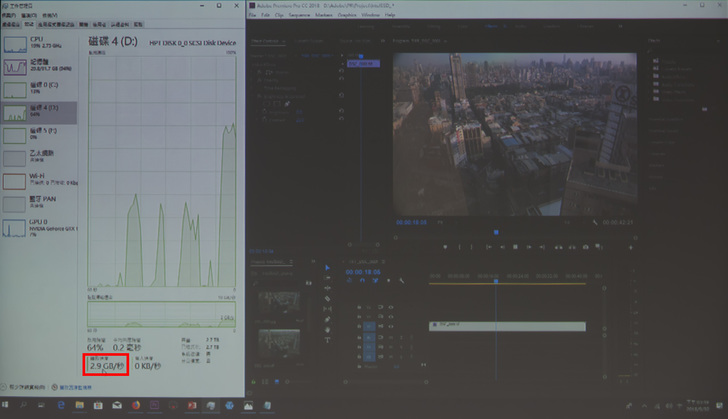The height and width of the screenshot is (419, 728).
Task: Select the clip on the timeline track
Action: pyautogui.click(x=507, y=326)
